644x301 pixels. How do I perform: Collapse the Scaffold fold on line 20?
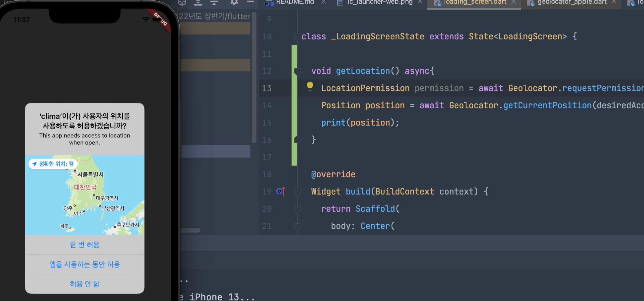coord(297,209)
